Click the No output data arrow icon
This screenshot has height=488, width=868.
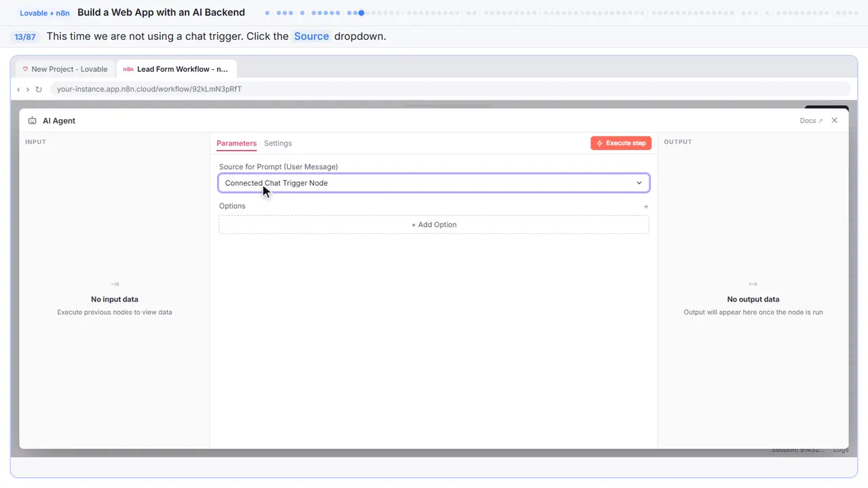(x=753, y=284)
